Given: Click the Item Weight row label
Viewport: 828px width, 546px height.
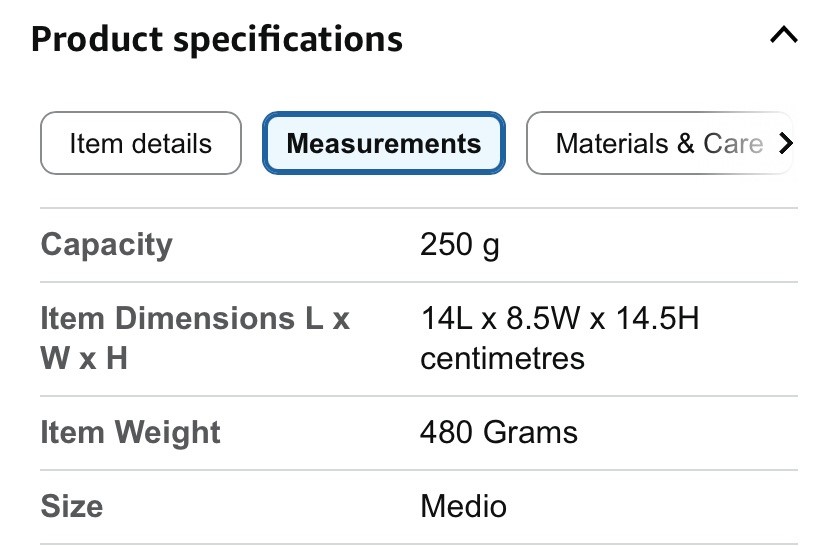Looking at the screenshot, I should click(130, 433).
